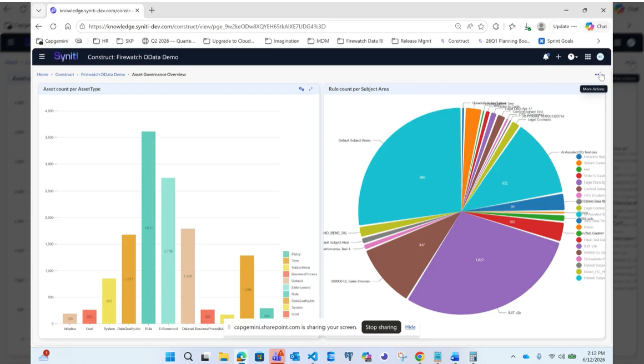
Task: Open browser extensions puzzle icon
Action: 496,26
